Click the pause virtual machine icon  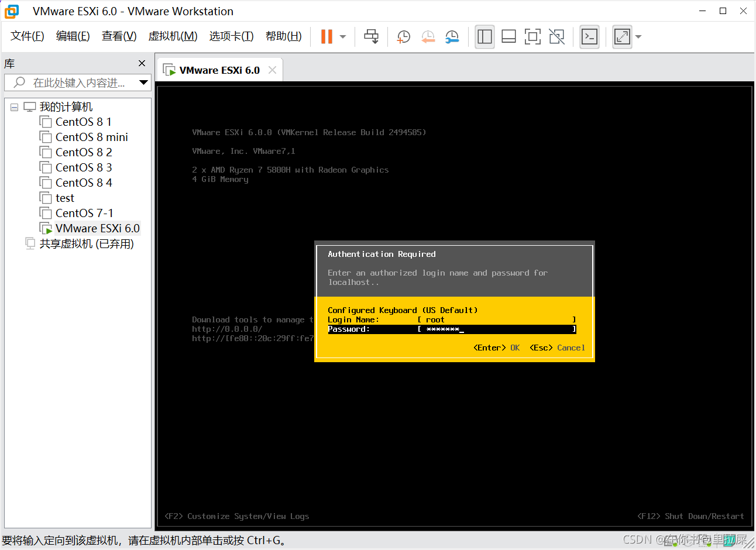coord(327,36)
